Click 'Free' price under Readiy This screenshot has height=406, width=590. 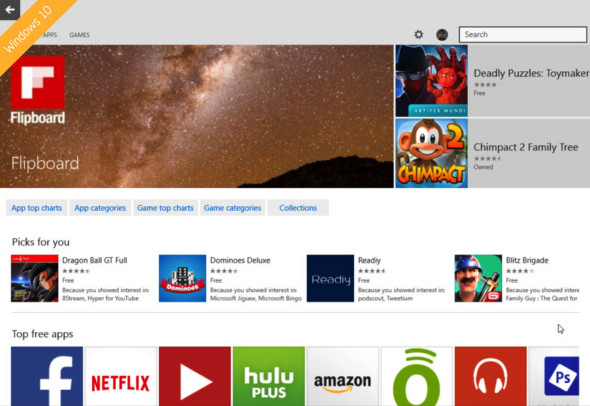coord(364,280)
